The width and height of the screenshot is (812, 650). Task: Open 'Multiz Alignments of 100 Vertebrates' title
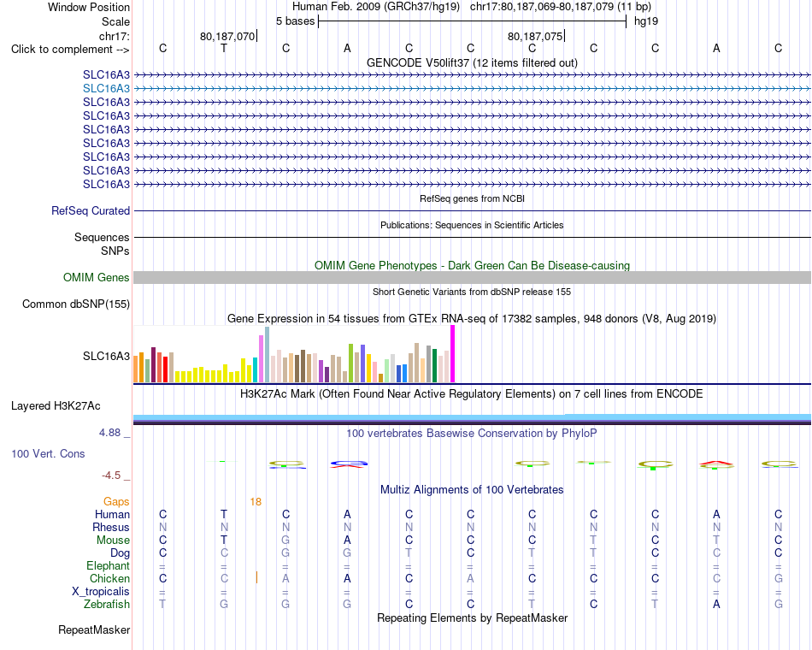pos(472,489)
